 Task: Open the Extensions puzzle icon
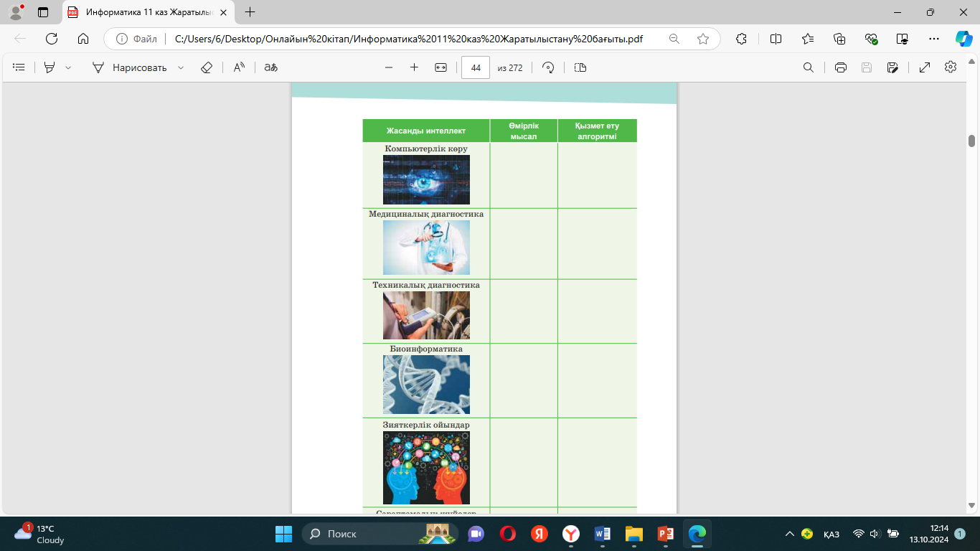pyautogui.click(x=742, y=39)
